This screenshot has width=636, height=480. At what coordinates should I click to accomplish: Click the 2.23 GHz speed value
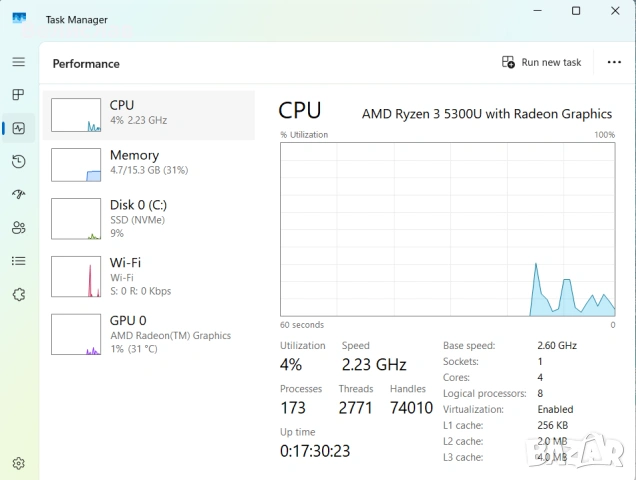click(x=374, y=365)
